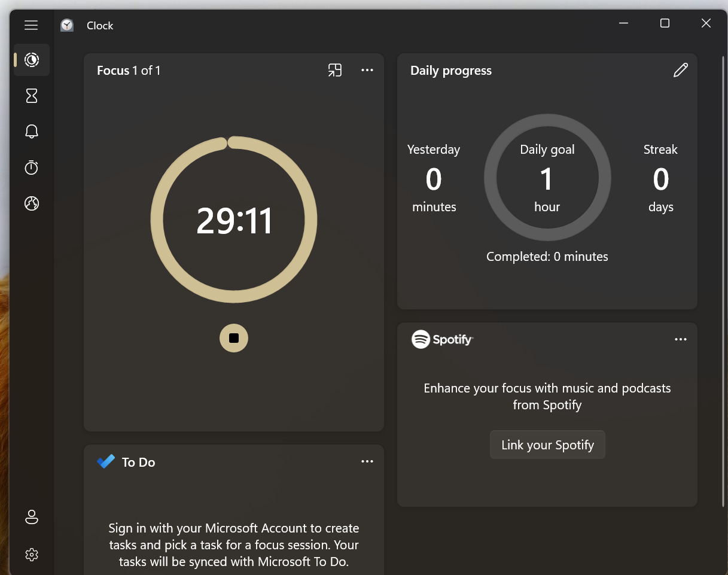Click the Link your Spotify button
728x575 pixels.
pyautogui.click(x=547, y=445)
